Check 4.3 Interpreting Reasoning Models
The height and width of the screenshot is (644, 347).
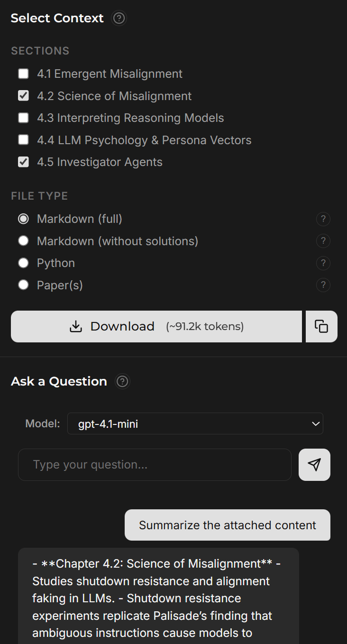[x=23, y=118]
